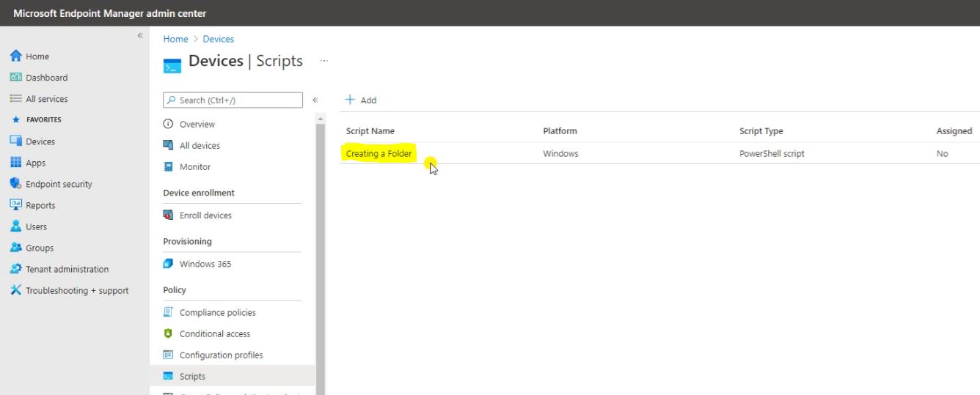980x395 pixels.
Task: Click the Groups people icon
Action: tap(15, 248)
